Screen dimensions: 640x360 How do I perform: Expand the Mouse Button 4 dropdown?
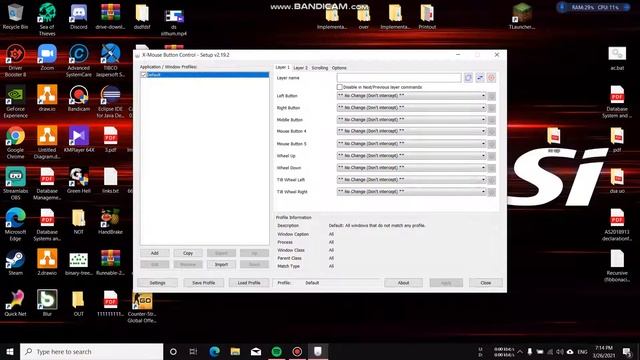coord(411,131)
